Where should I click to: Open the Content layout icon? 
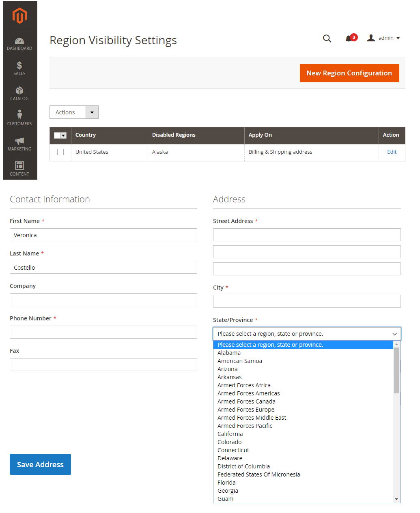pos(19,165)
